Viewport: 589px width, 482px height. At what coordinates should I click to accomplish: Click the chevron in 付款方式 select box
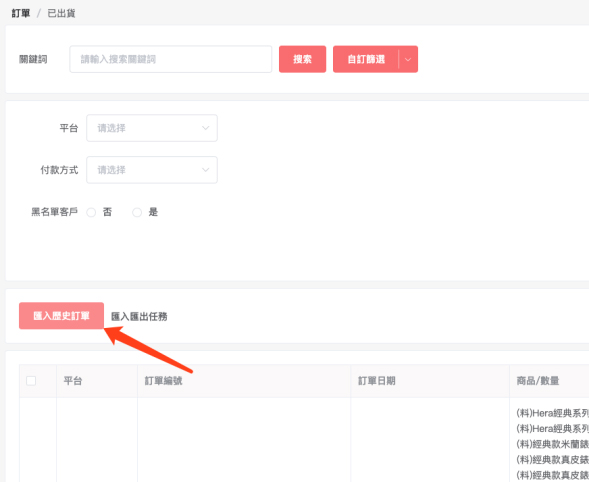point(205,170)
